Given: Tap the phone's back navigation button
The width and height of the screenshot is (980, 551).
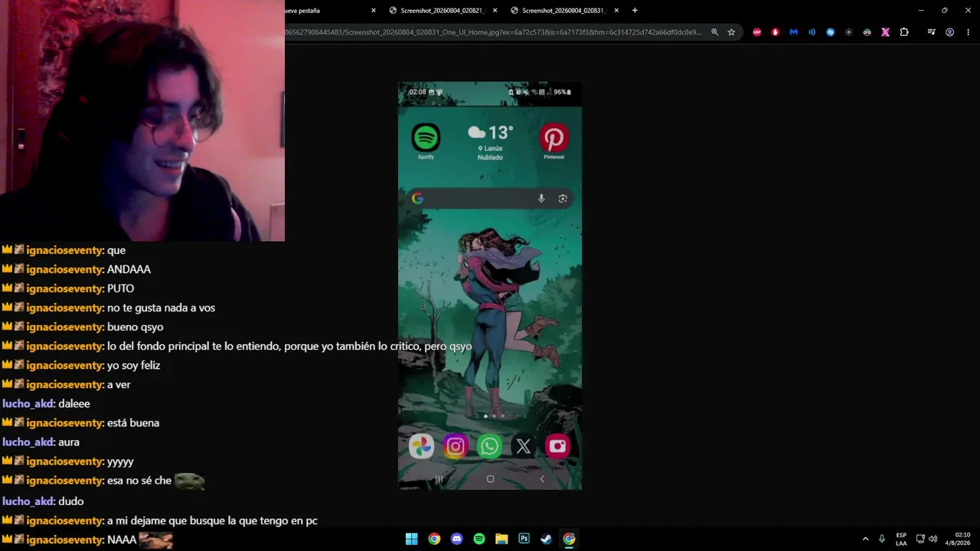Looking at the screenshot, I should point(541,479).
